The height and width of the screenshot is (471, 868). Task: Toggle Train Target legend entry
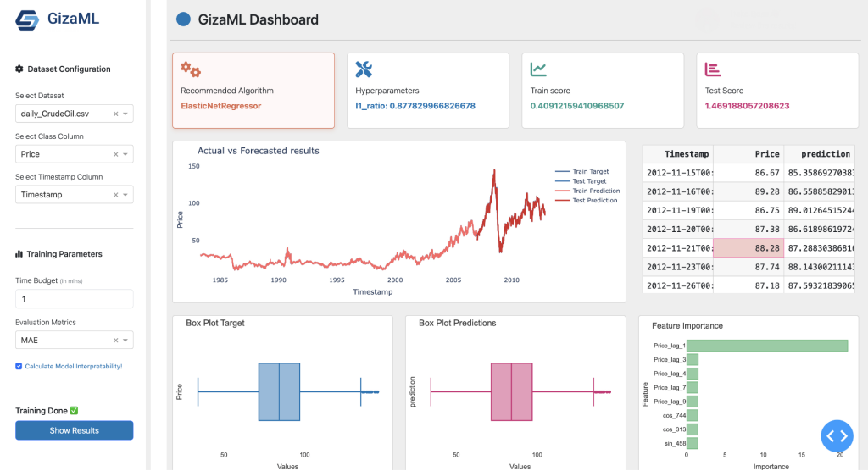click(581, 172)
